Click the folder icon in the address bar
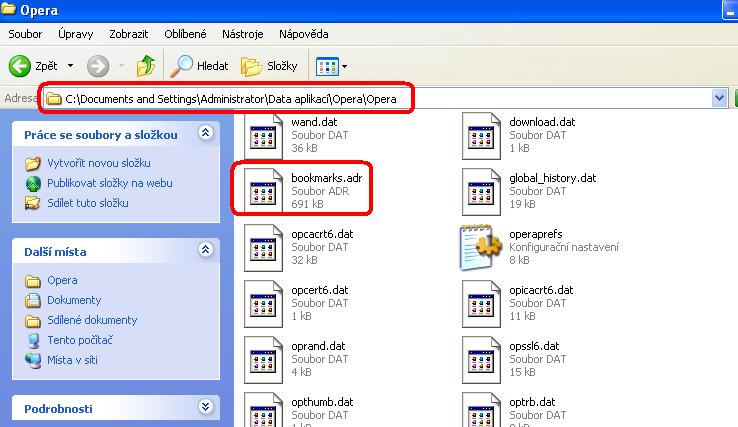The width and height of the screenshot is (738, 427). [x=54, y=99]
